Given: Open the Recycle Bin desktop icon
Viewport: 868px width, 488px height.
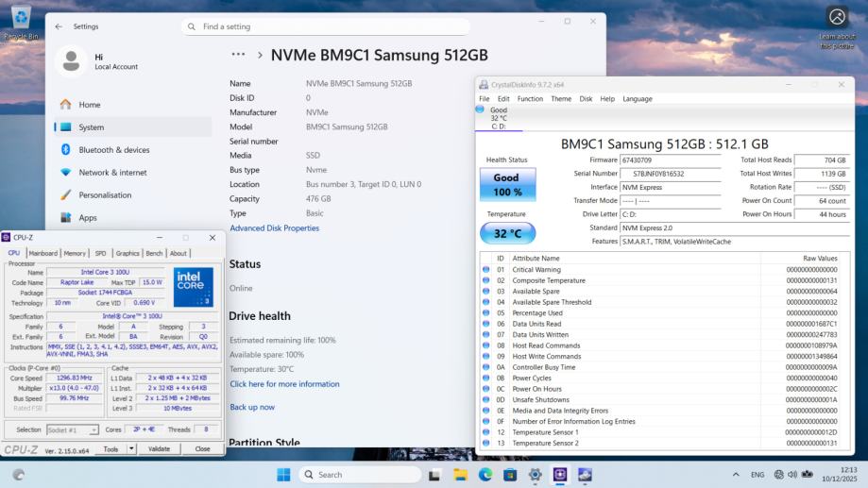Looking at the screenshot, I should click(x=20, y=21).
